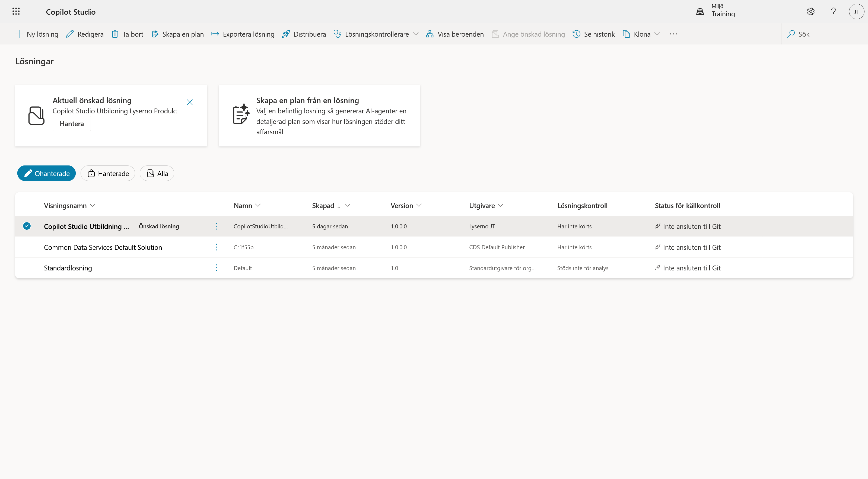Open more options for Common Data Services row
Screen dimensions: 868x479
tap(216, 247)
